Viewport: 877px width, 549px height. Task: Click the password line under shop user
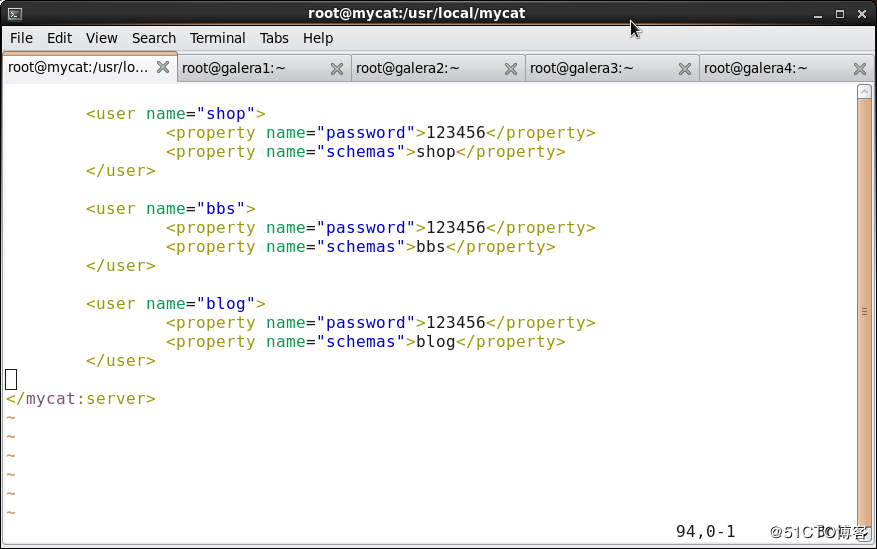(380, 132)
